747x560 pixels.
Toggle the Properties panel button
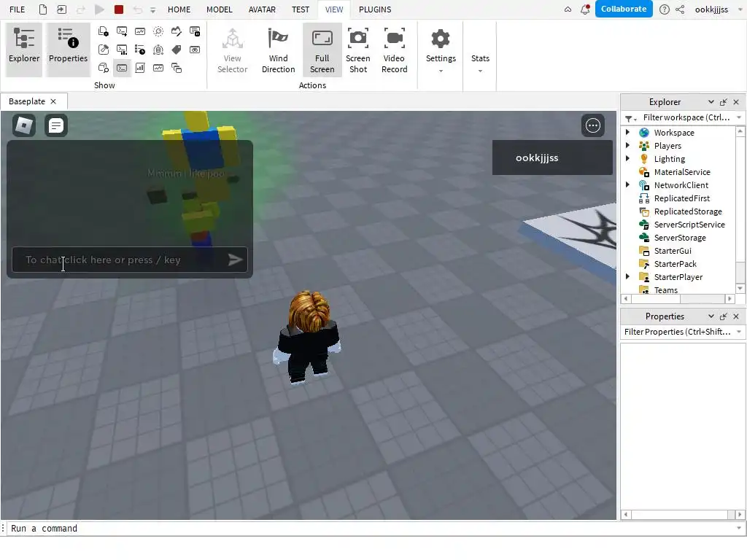68,50
